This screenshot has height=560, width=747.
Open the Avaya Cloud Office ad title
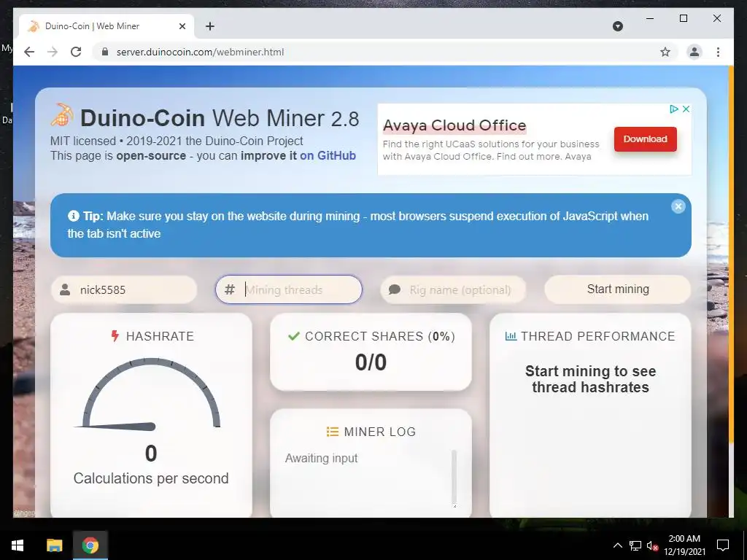[454, 125]
